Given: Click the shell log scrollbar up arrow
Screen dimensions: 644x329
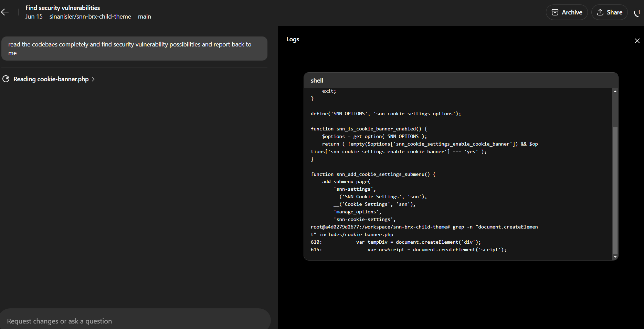Looking at the screenshot, I should 615,91.
